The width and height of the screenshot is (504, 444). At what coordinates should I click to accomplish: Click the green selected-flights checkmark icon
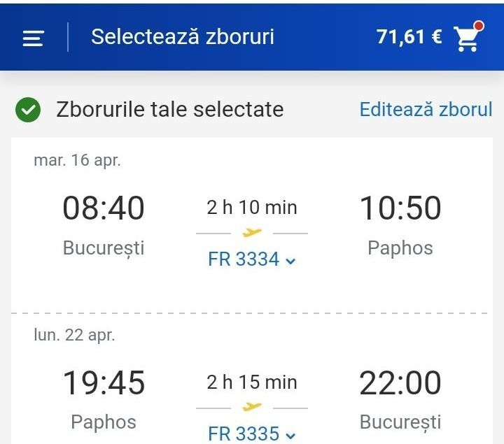pos(29,110)
